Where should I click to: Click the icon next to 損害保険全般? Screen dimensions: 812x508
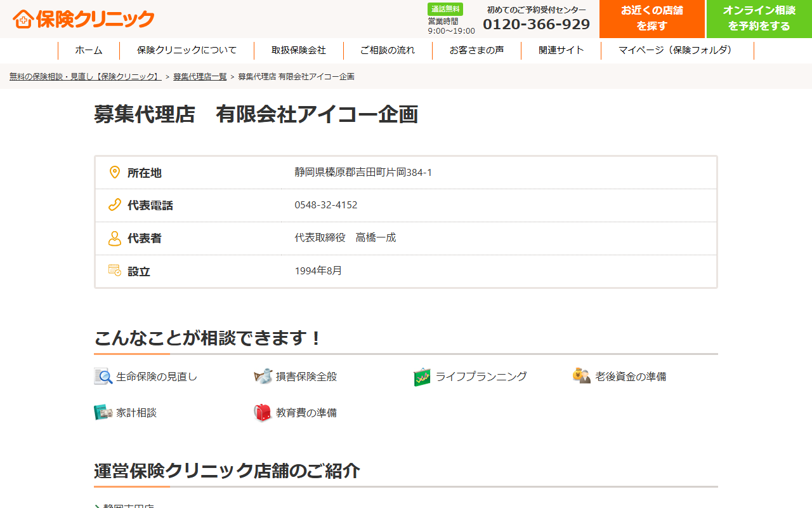point(263,377)
